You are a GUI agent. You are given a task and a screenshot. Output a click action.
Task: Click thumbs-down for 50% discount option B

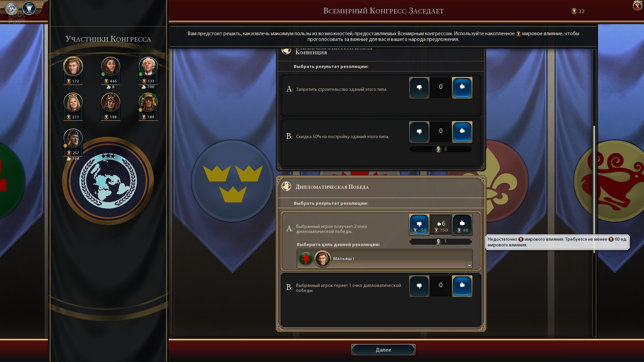click(419, 132)
